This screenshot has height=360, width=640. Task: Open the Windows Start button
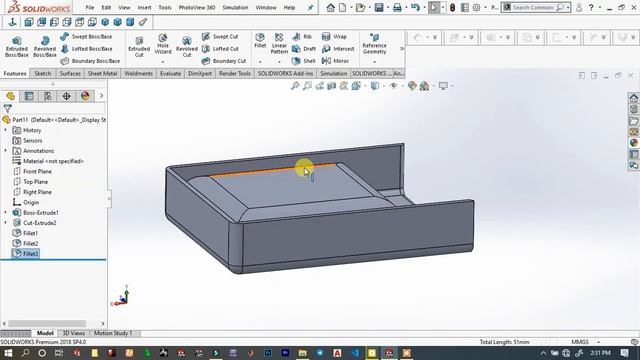coord(8,353)
